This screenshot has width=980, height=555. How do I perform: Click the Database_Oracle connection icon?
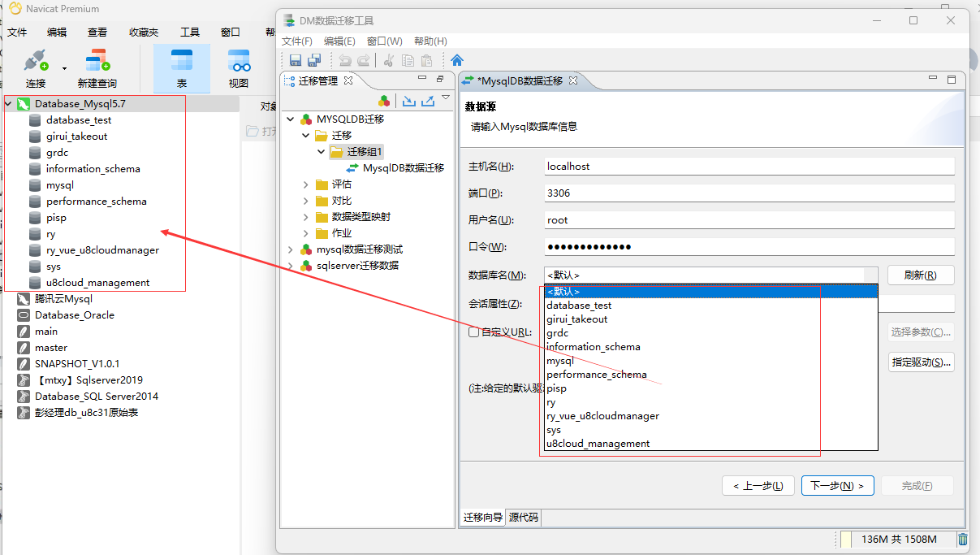click(24, 315)
